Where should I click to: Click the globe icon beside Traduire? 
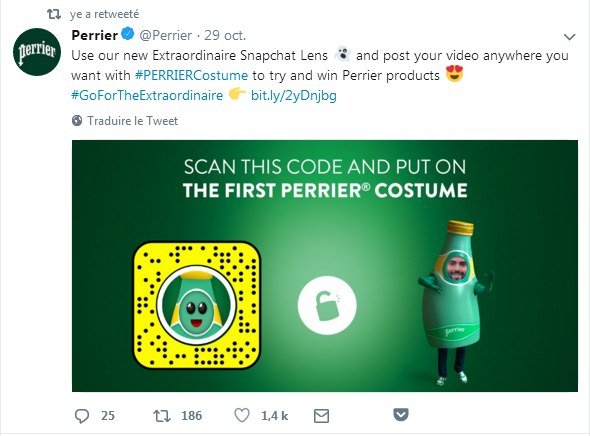click(77, 121)
